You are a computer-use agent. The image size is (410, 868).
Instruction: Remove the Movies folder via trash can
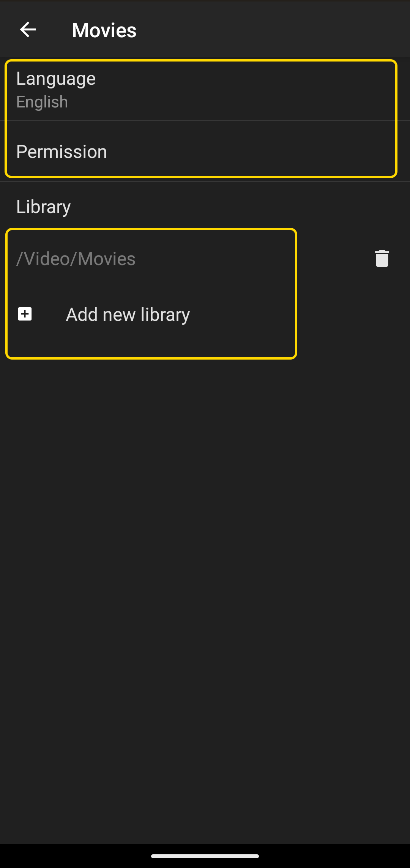click(x=382, y=259)
